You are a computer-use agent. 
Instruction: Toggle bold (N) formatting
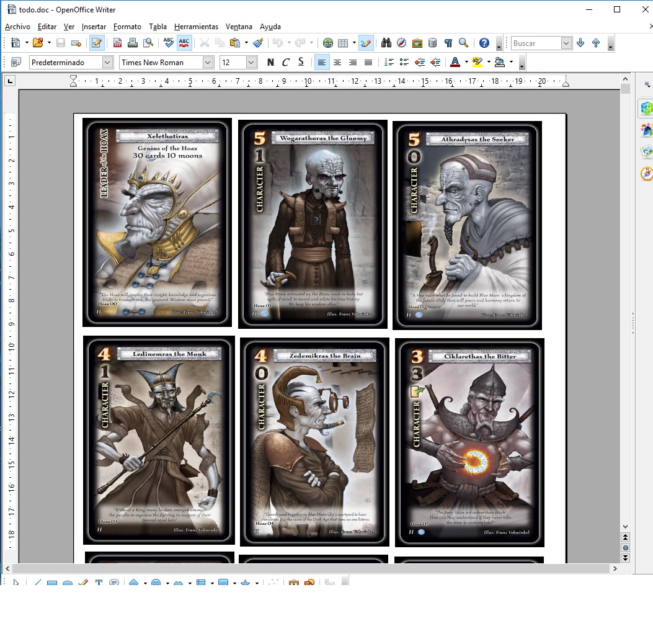(271, 63)
